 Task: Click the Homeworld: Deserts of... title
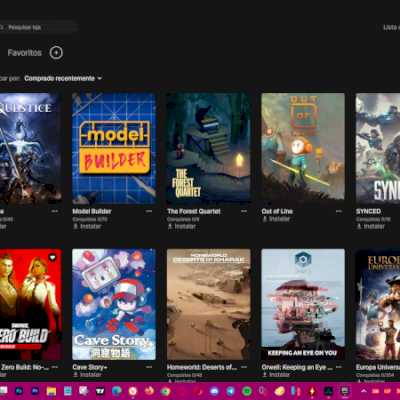pyautogui.click(x=202, y=367)
